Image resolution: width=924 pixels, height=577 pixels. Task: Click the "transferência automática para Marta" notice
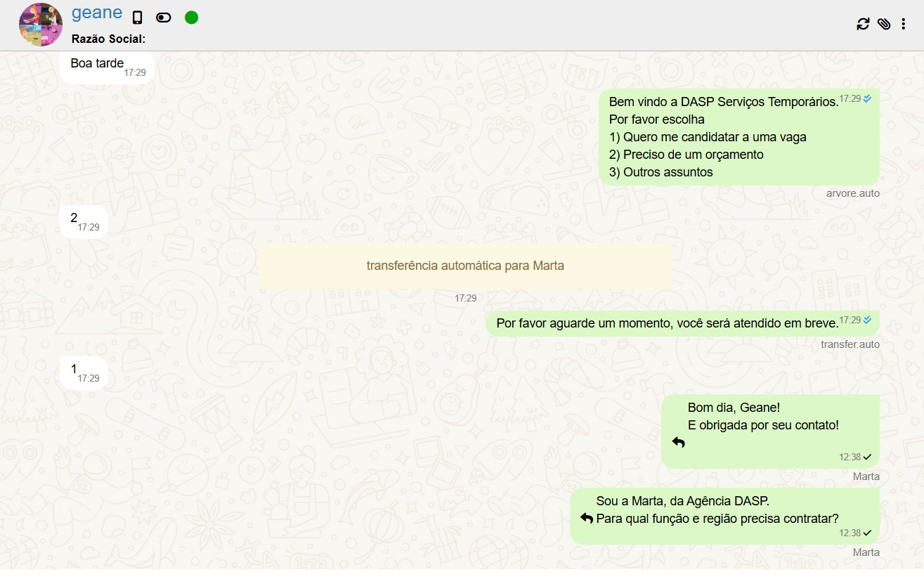click(464, 266)
